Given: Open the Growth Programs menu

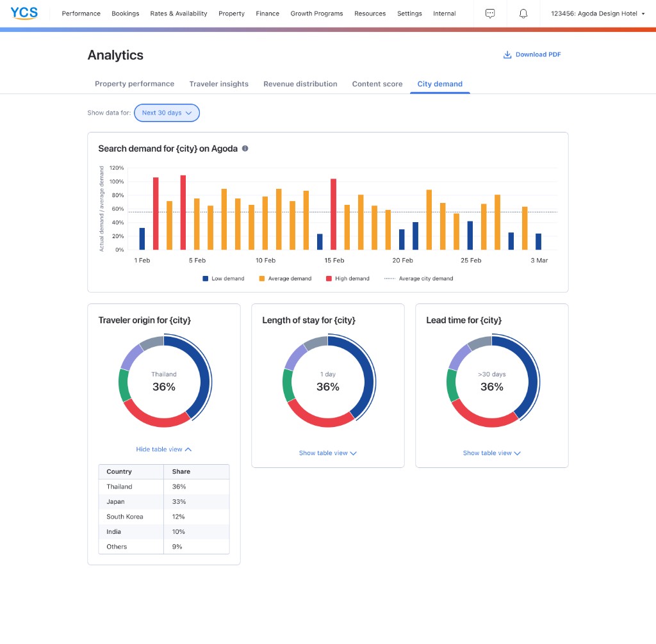Looking at the screenshot, I should (316, 13).
